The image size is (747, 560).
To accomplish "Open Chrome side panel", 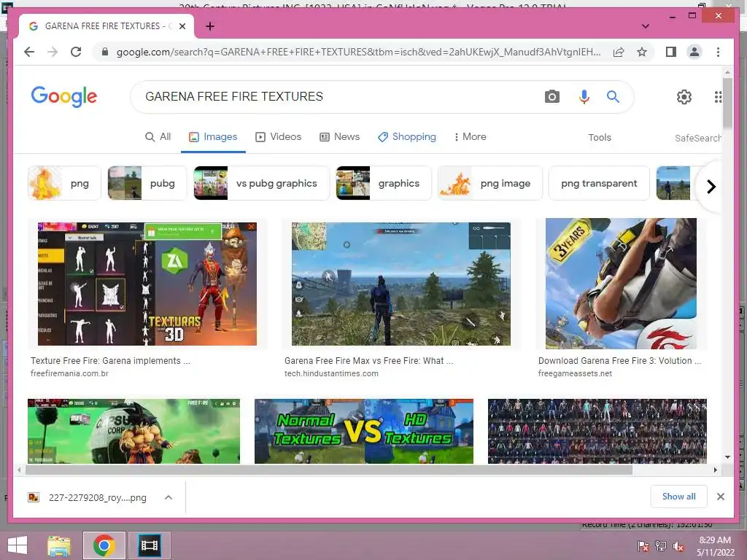I will click(671, 52).
